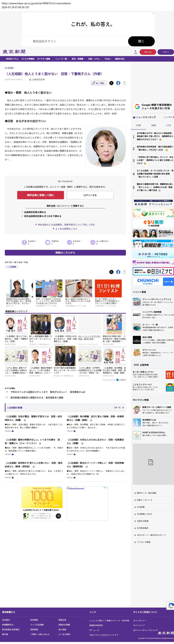Image resolution: width=174 pixels, height=644 pixels.
Task: Expand the Today dropdown menu
Action: point(108,59)
